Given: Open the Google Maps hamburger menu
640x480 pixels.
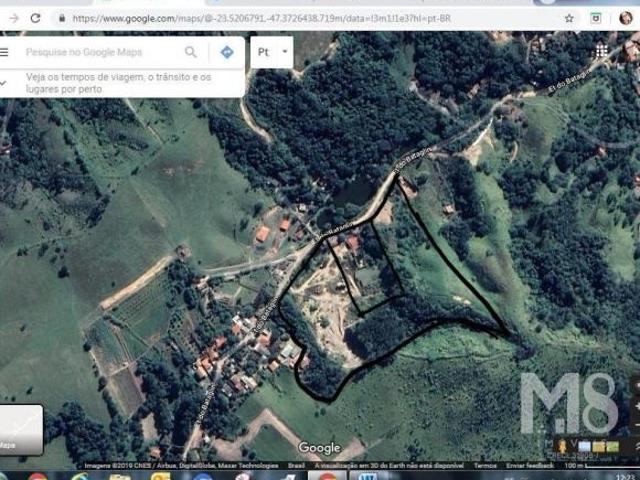Looking at the screenshot, I should pyautogui.click(x=5, y=52).
